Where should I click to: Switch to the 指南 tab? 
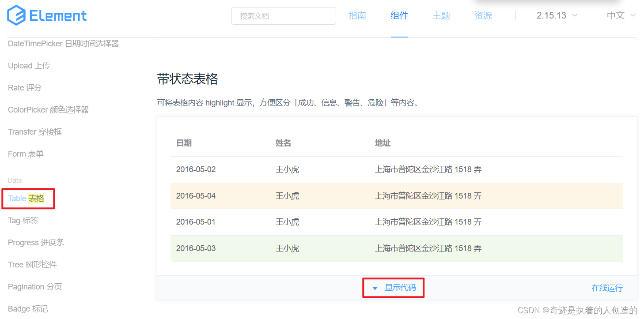357,15
